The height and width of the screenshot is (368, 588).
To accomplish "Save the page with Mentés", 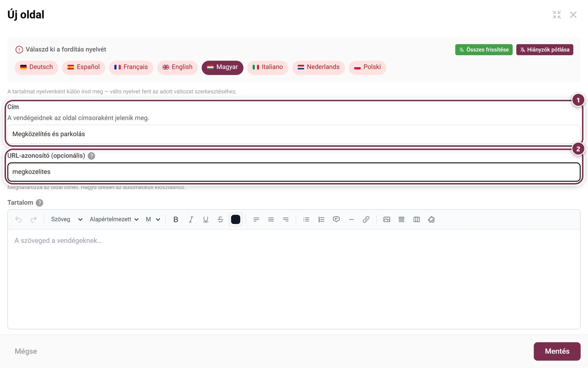I will [x=557, y=351].
